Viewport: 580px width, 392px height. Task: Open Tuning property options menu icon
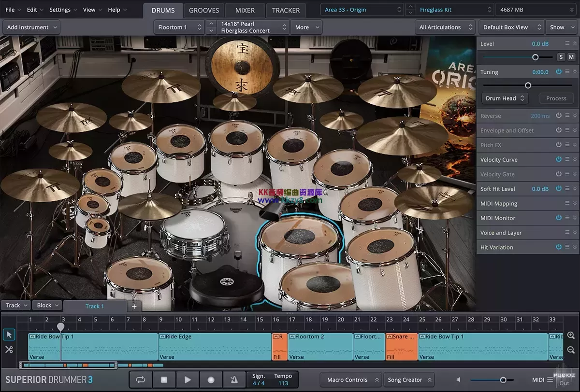pyautogui.click(x=567, y=71)
